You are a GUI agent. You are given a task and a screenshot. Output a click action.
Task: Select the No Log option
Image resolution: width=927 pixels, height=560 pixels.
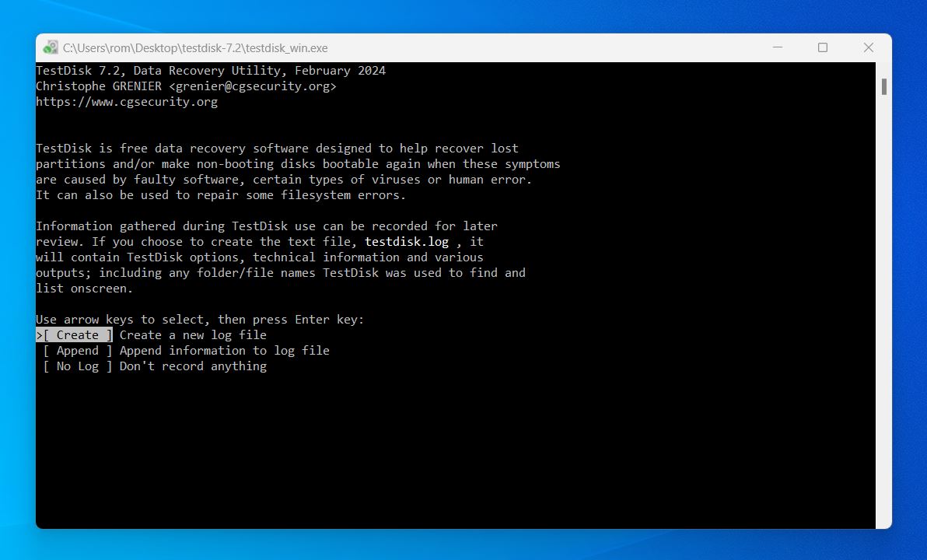tap(78, 366)
